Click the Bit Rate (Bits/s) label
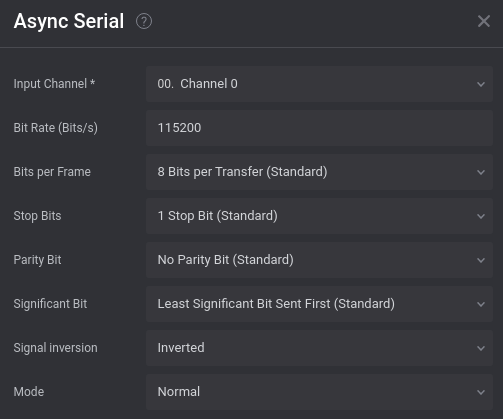 click(56, 128)
